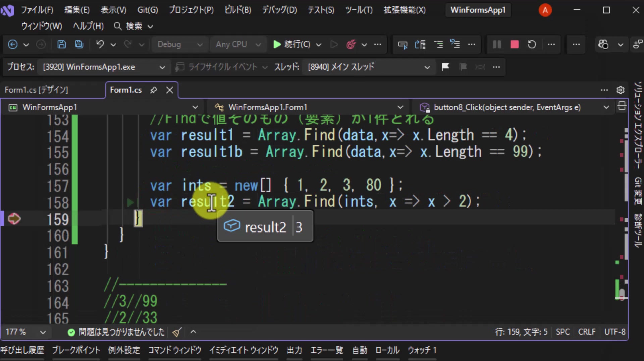Restart debugging with the circular arrow
Image resolution: width=644 pixels, height=361 pixels.
click(x=532, y=44)
